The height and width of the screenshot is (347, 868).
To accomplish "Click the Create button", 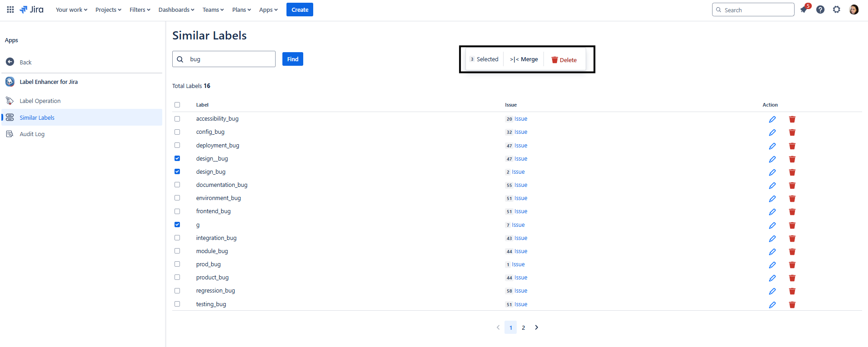I will point(300,10).
